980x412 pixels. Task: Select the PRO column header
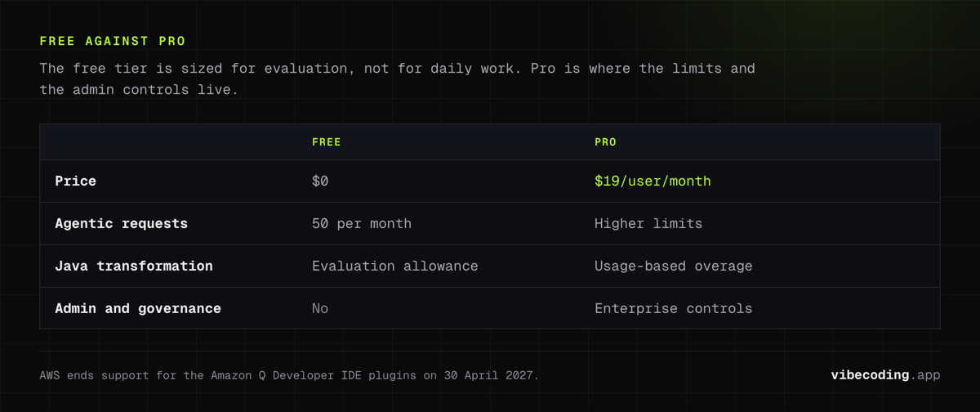tap(605, 142)
